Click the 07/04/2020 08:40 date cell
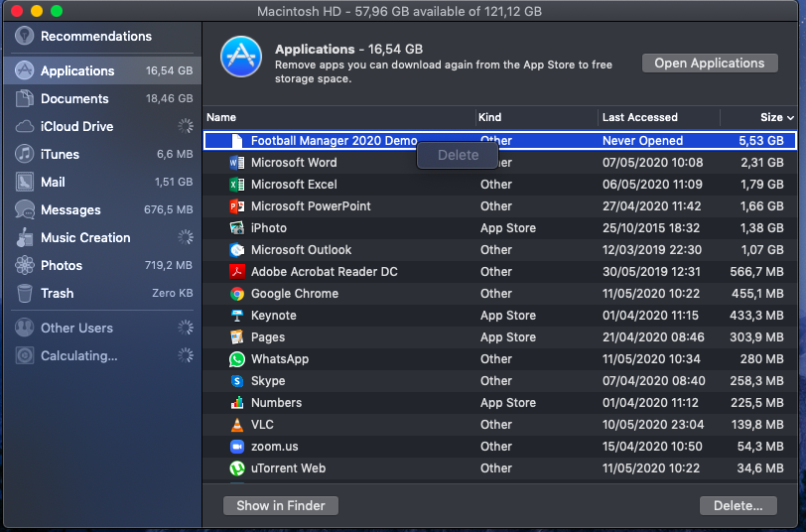The width and height of the screenshot is (806, 532). pyautogui.click(x=654, y=381)
